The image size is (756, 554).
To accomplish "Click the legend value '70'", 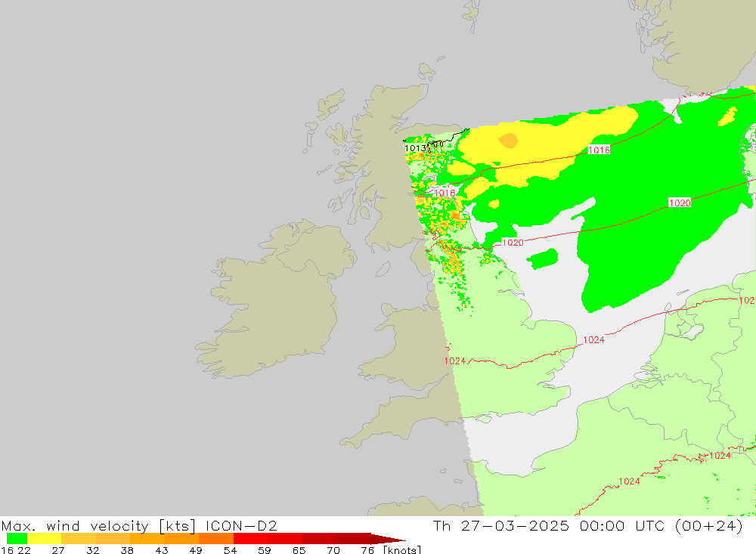I will [x=333, y=549].
